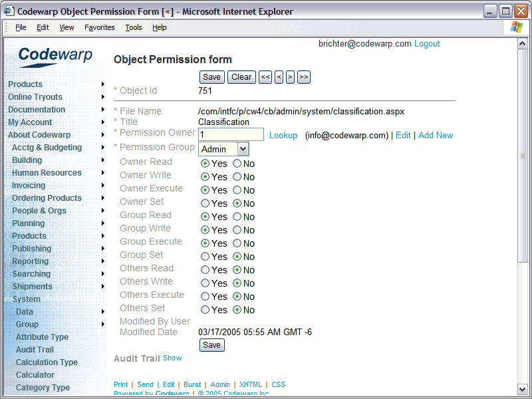532x399 pixels.
Task: Click the Permission Owner input field
Action: (x=231, y=134)
